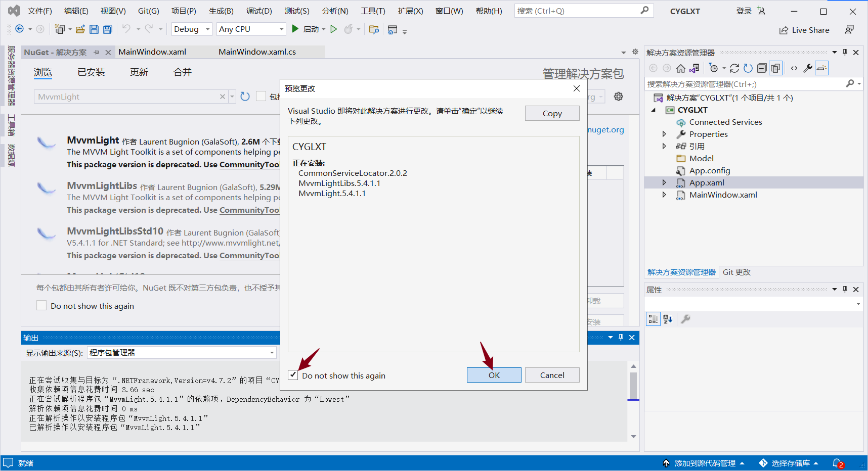
Task: Click the Pending Changes filter clock icon
Action: pos(714,68)
